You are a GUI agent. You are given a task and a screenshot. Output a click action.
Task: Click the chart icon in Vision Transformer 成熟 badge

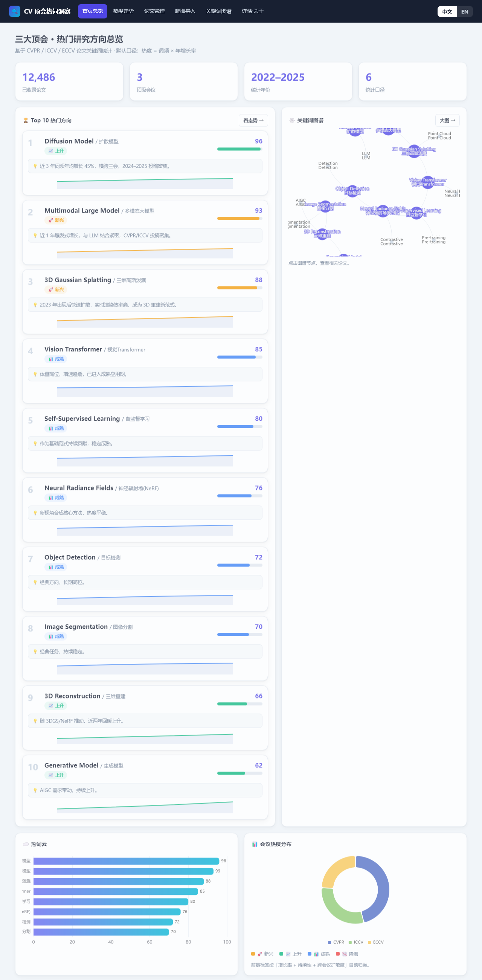click(50, 359)
